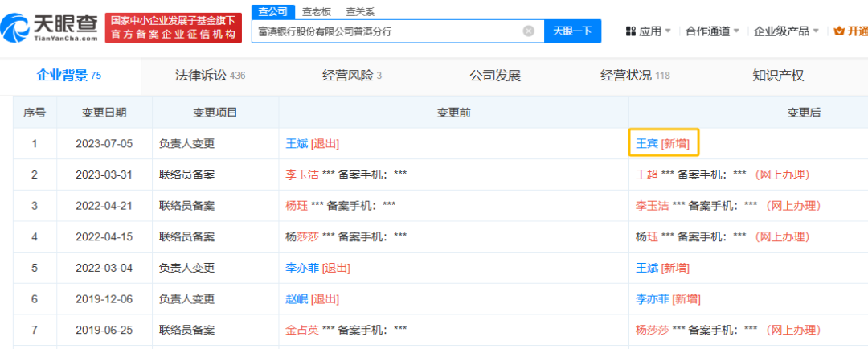Select the 查公司 search tab

click(x=272, y=11)
